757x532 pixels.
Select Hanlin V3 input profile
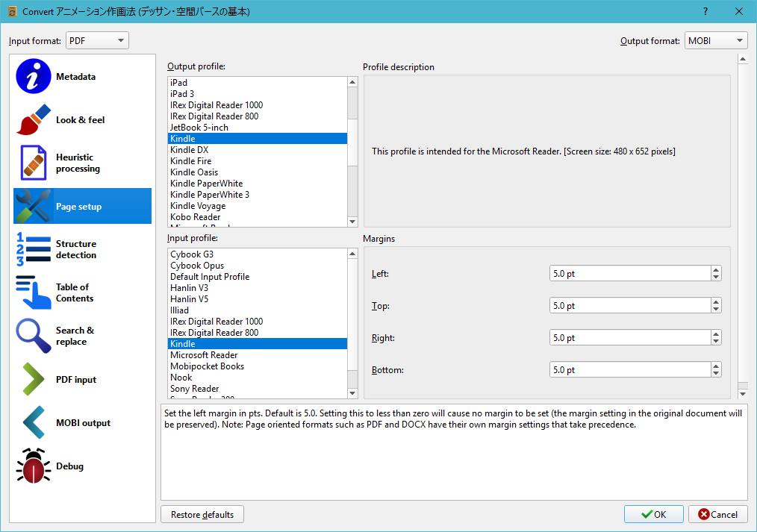click(258, 287)
